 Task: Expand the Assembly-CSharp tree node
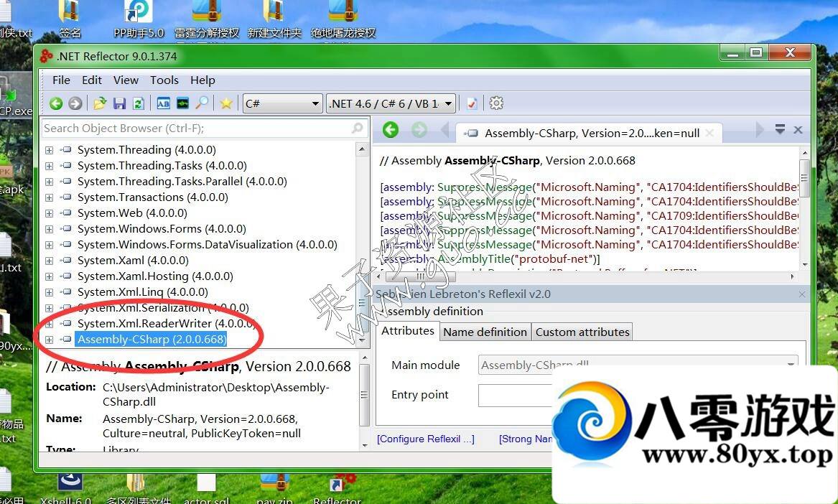(49, 340)
